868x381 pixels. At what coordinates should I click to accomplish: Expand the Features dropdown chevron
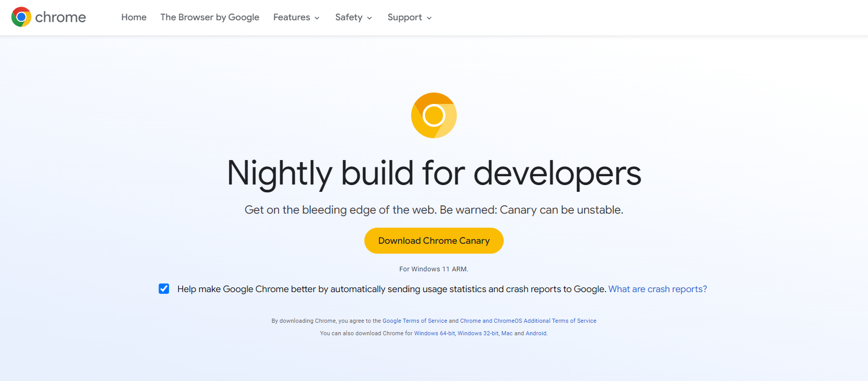click(x=317, y=18)
